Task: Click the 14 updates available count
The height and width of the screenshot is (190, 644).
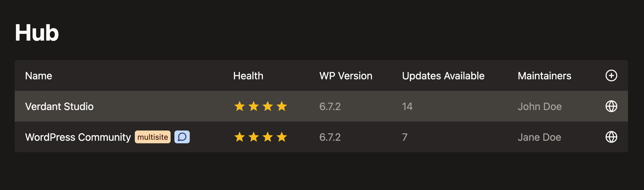Action: tap(407, 107)
